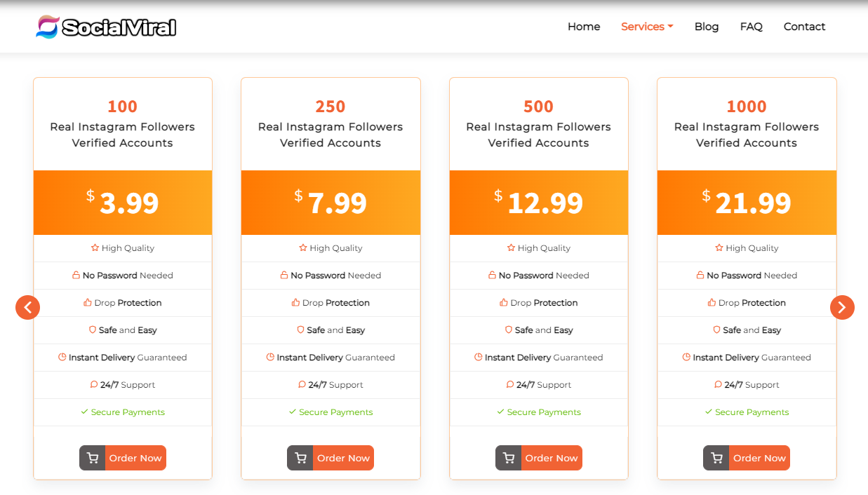This screenshot has width=868, height=495.
Task: Click "Verified Accounts" text in the 100 card
Action: click(122, 143)
